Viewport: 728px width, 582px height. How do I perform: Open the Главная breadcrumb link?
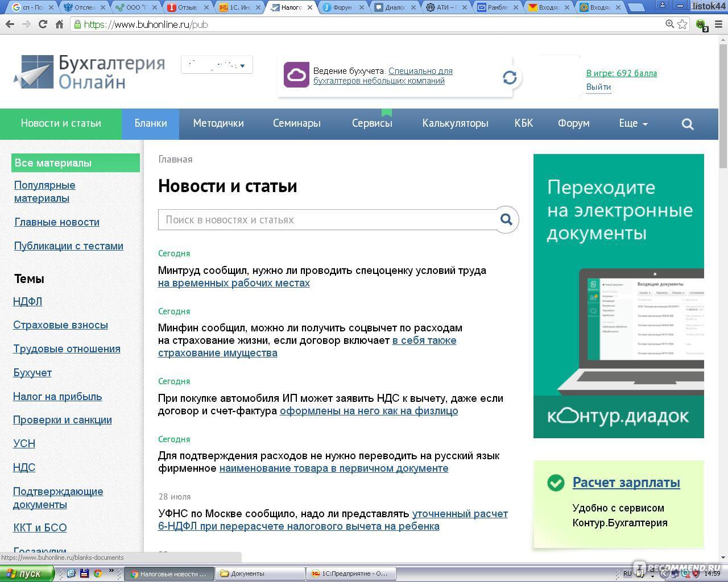175,160
